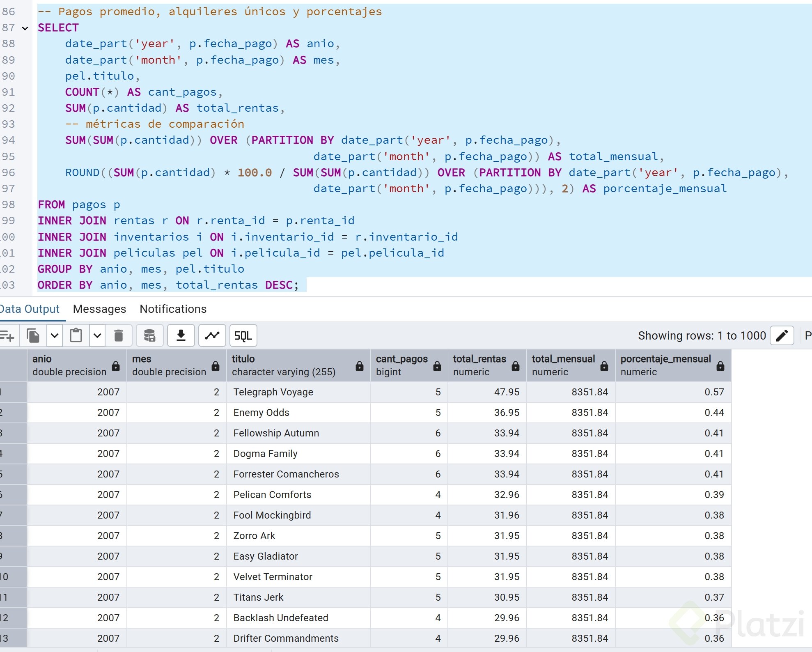Open the paste options dropdown arrow

tap(97, 336)
